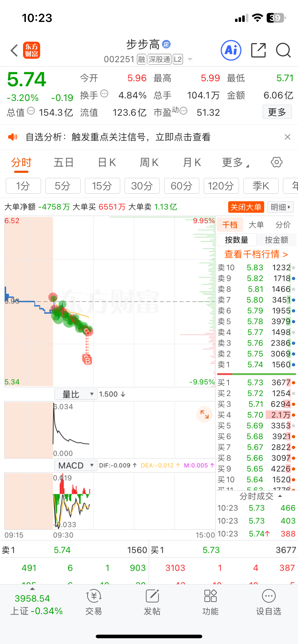Go back with the left arrow
Image resolution: width=298 pixels, height=644 pixels.
14,50
